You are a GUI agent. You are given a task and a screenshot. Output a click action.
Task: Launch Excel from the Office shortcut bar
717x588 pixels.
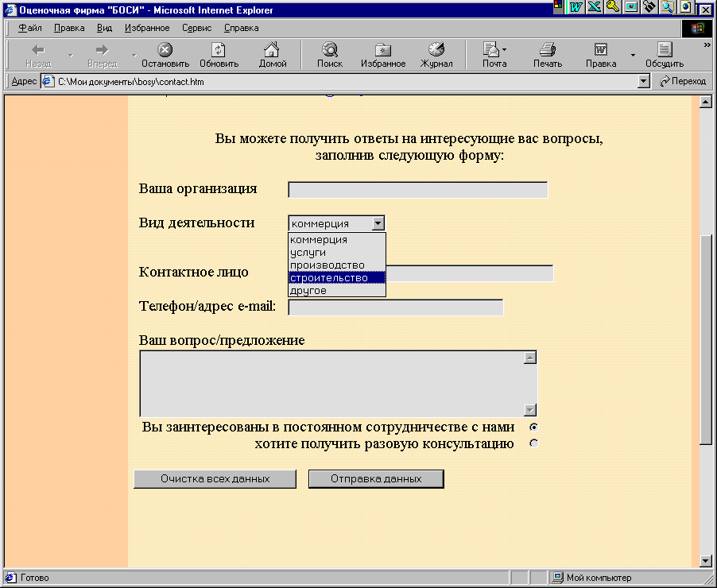(x=595, y=7)
